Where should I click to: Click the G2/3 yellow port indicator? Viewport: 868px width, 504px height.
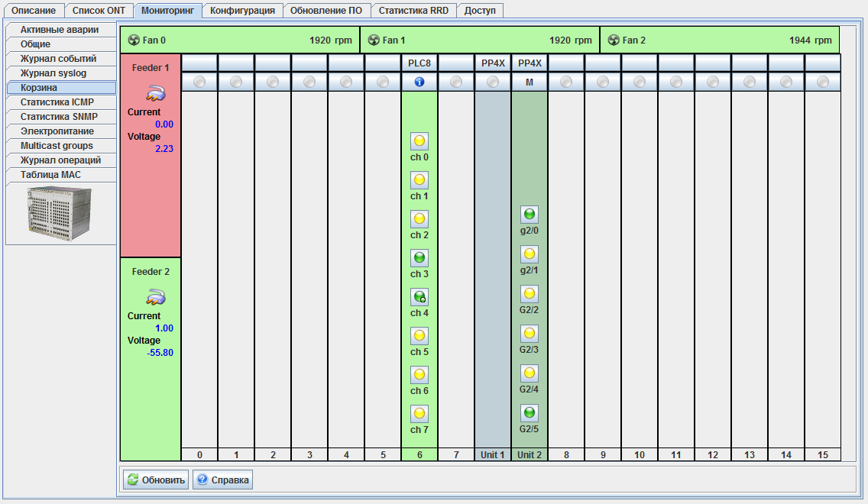pos(530,334)
